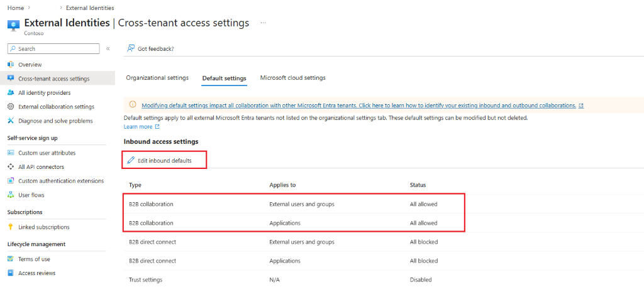
Task: Click the Applies to column header
Action: pyautogui.click(x=282, y=185)
